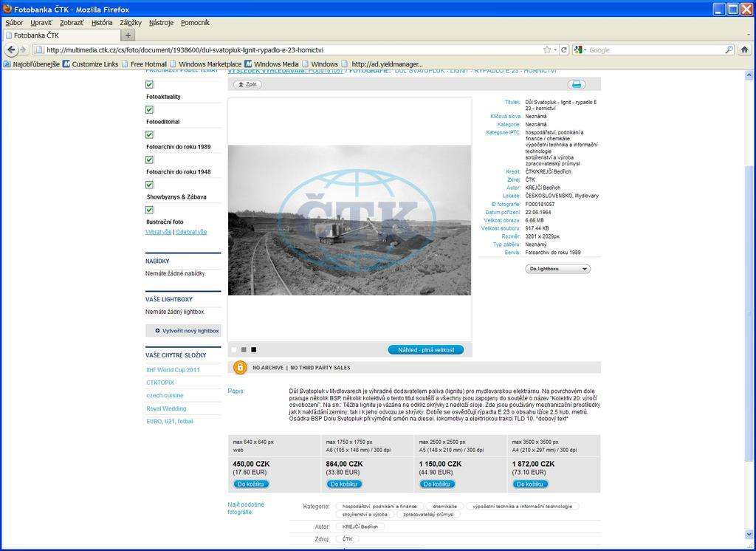Toggle Fotoeditorial checkbox
Image resolution: width=756 pixels, height=551 pixels.
coord(149,109)
